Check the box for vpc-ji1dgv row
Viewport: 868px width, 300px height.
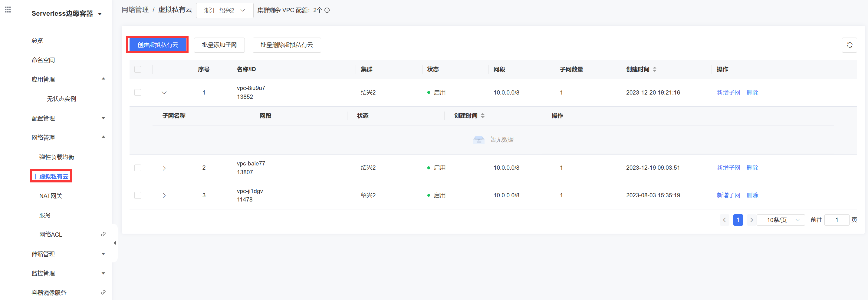[137, 195]
